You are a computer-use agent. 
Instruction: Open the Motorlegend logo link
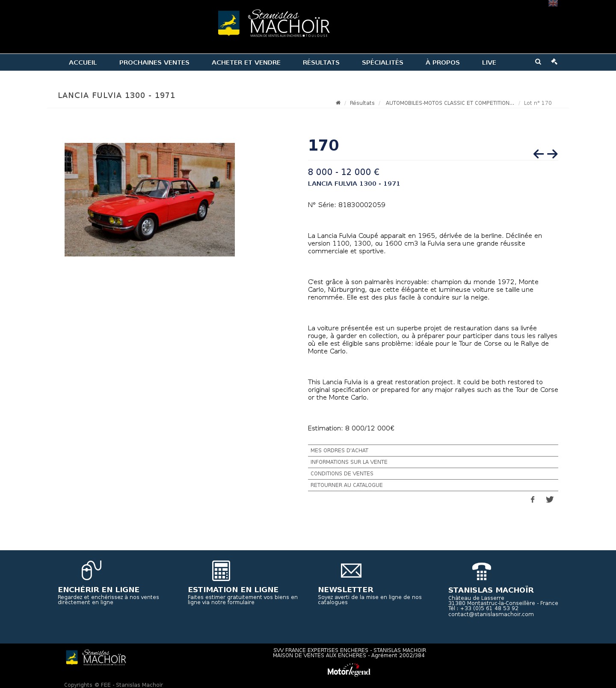pos(349,670)
